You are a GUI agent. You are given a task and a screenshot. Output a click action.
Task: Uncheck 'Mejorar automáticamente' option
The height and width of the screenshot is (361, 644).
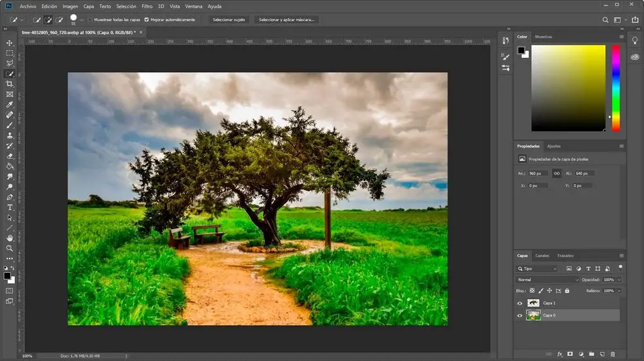(147, 20)
